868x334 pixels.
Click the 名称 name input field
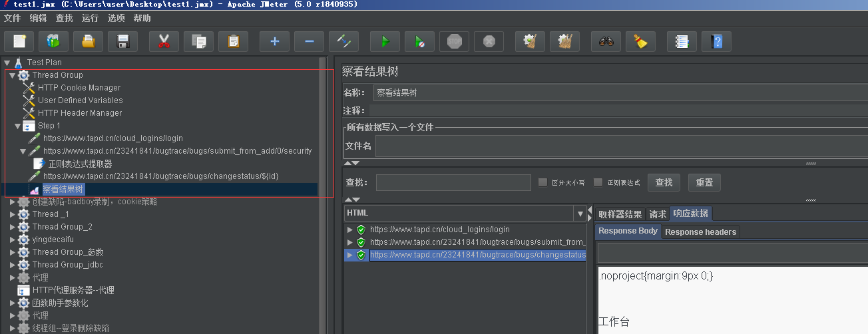619,93
